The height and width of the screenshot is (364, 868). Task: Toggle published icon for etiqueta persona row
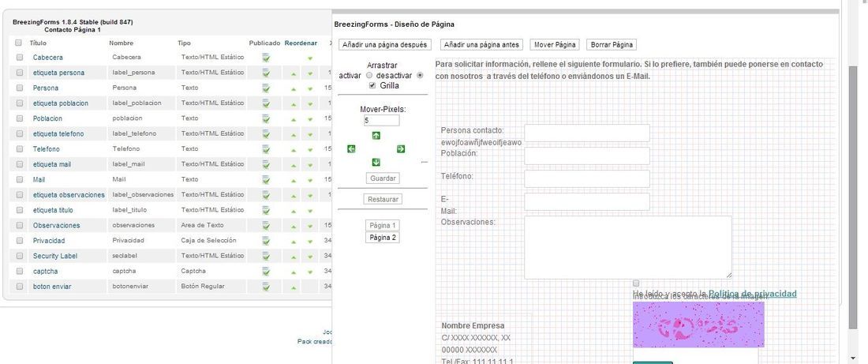tap(266, 73)
